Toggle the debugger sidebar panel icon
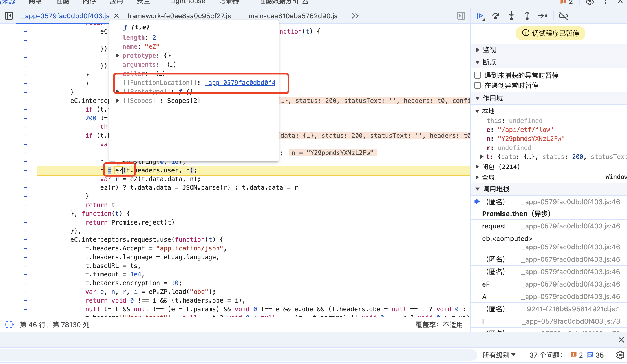The image size is (627, 364). tap(461, 16)
